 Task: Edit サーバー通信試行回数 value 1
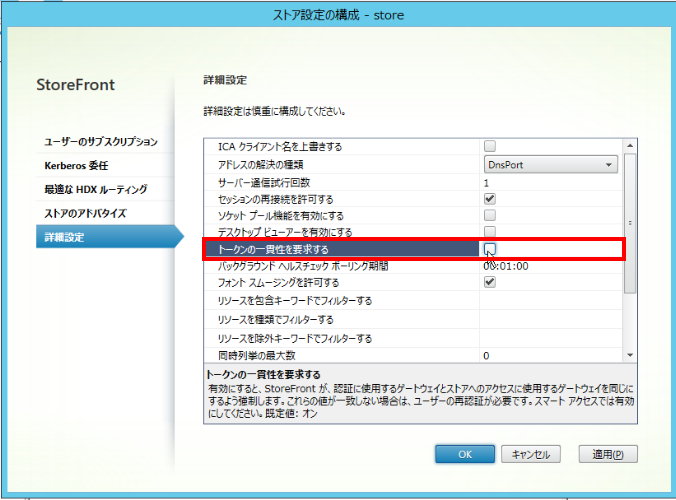click(551, 183)
